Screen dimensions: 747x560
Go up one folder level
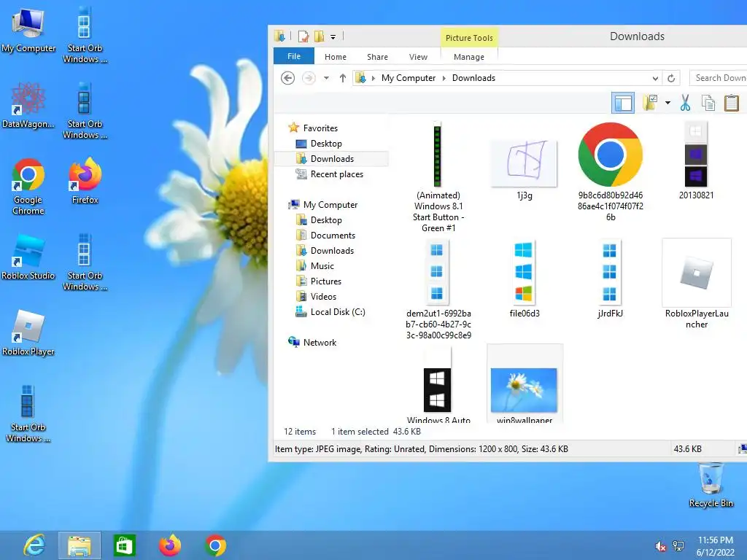tap(343, 77)
